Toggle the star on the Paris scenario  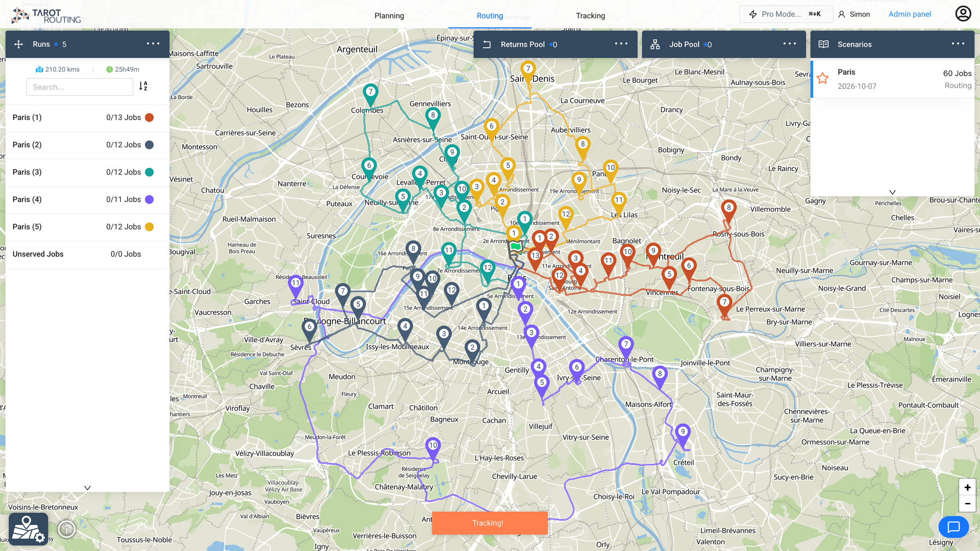(823, 78)
